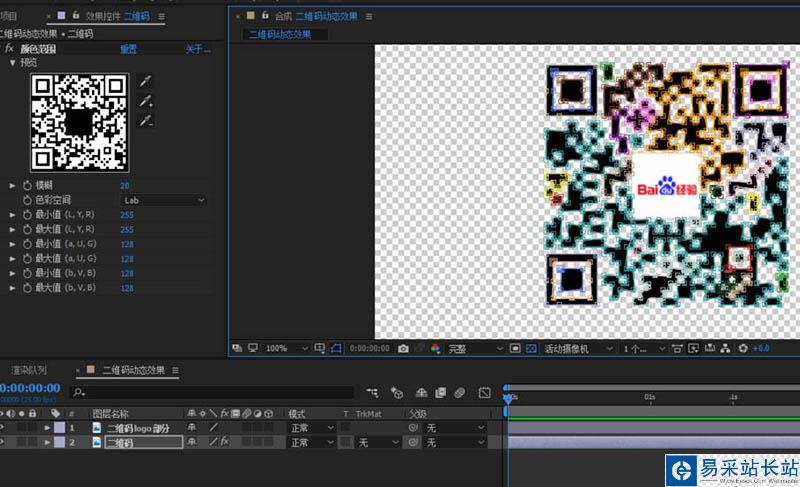Image resolution: width=800 pixels, height=487 pixels.
Task: Click the QR code preview thumbnail
Action: pos(80,122)
